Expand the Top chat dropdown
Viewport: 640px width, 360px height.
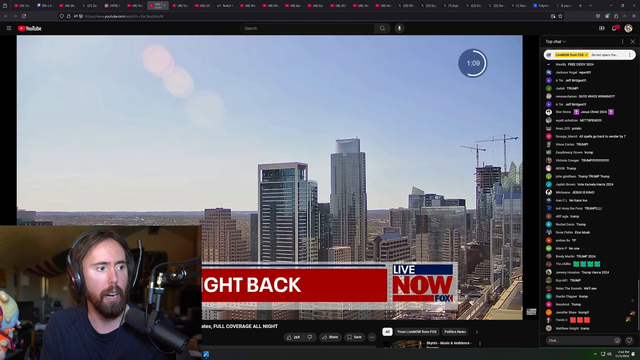[556, 42]
